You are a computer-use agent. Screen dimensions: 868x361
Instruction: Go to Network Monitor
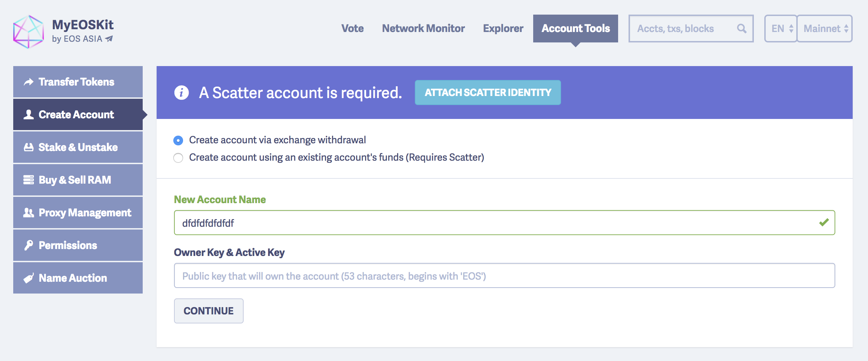tap(423, 29)
